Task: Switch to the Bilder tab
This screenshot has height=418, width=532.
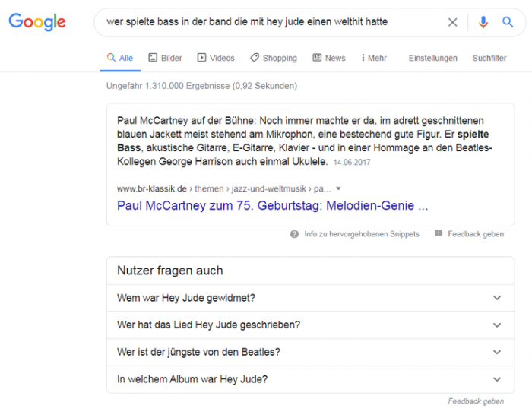Action: point(165,58)
